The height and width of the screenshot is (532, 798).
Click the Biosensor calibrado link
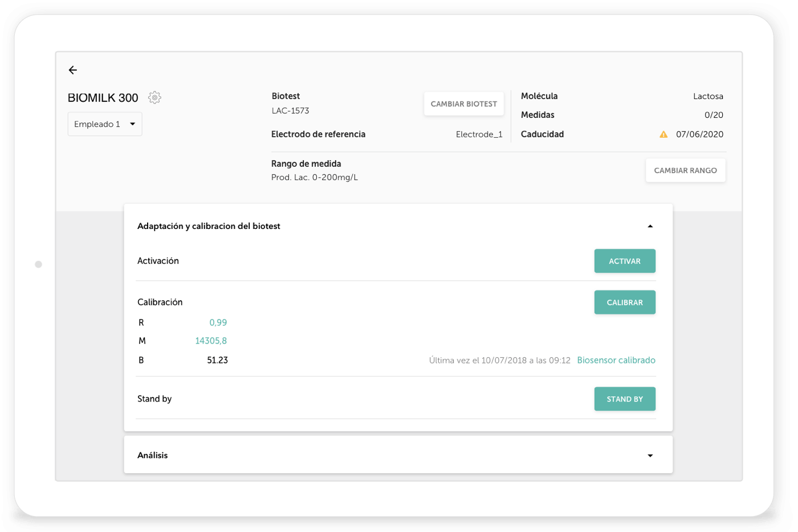click(x=616, y=360)
